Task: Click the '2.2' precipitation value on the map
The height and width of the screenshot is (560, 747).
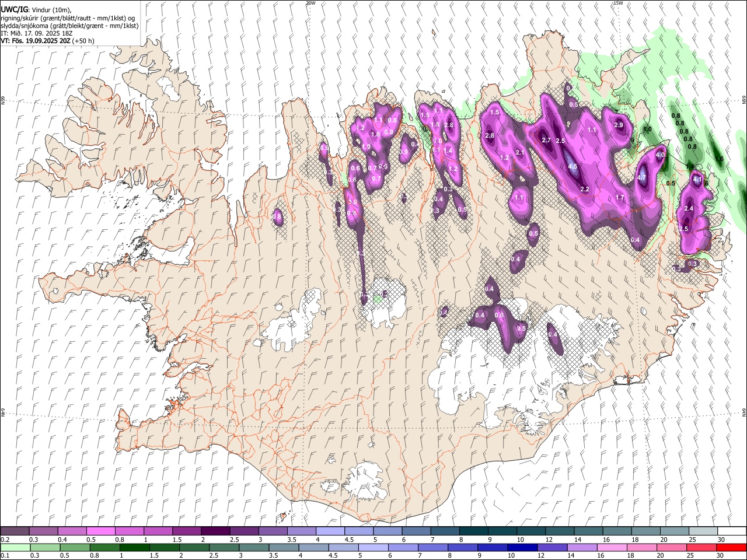Action: pos(585,190)
